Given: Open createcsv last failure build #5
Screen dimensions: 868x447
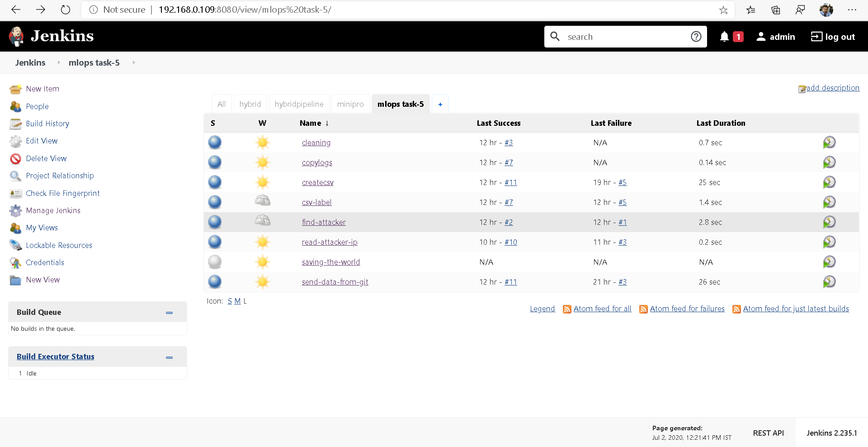Looking at the screenshot, I should pyautogui.click(x=623, y=182).
